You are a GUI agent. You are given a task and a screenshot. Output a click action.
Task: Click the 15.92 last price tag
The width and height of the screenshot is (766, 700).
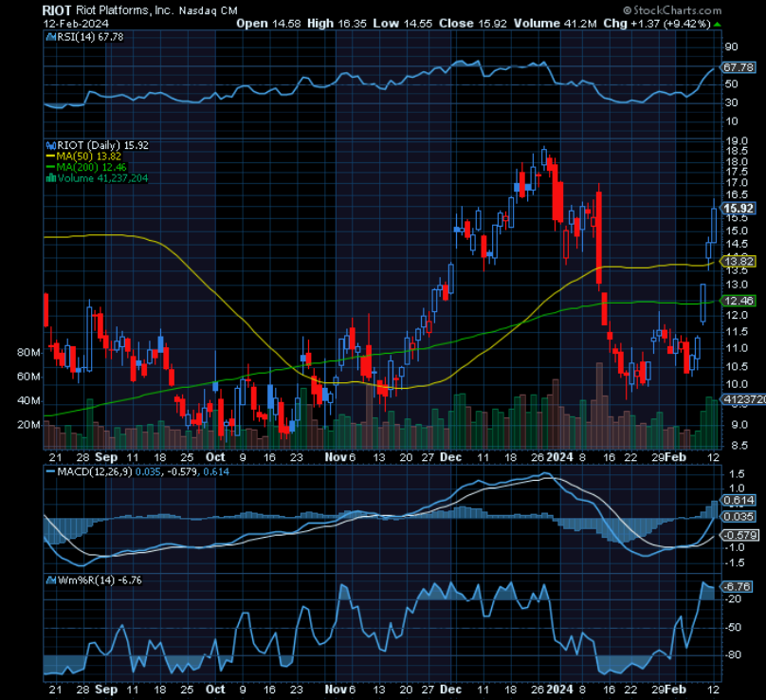[739, 209]
